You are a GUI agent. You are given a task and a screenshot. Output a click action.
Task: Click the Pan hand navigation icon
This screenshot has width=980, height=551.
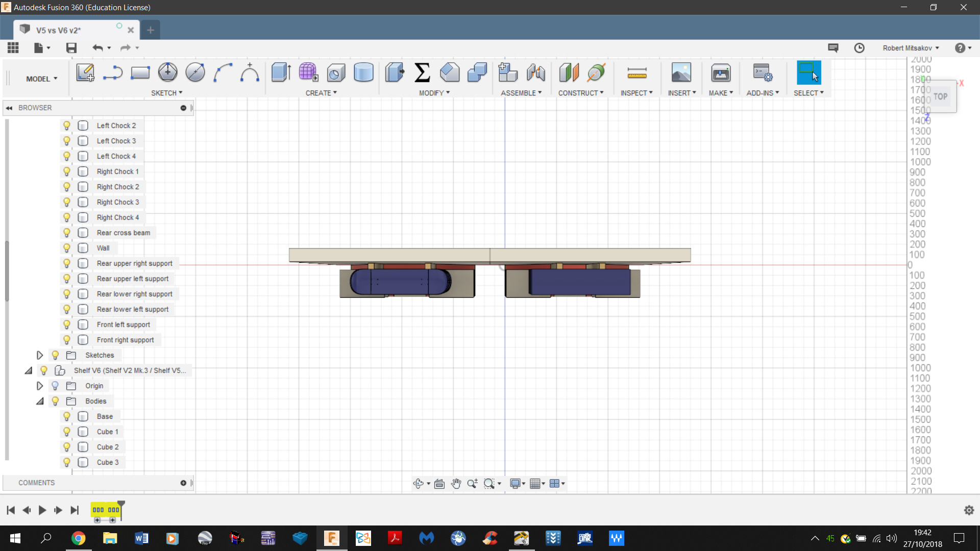(456, 484)
